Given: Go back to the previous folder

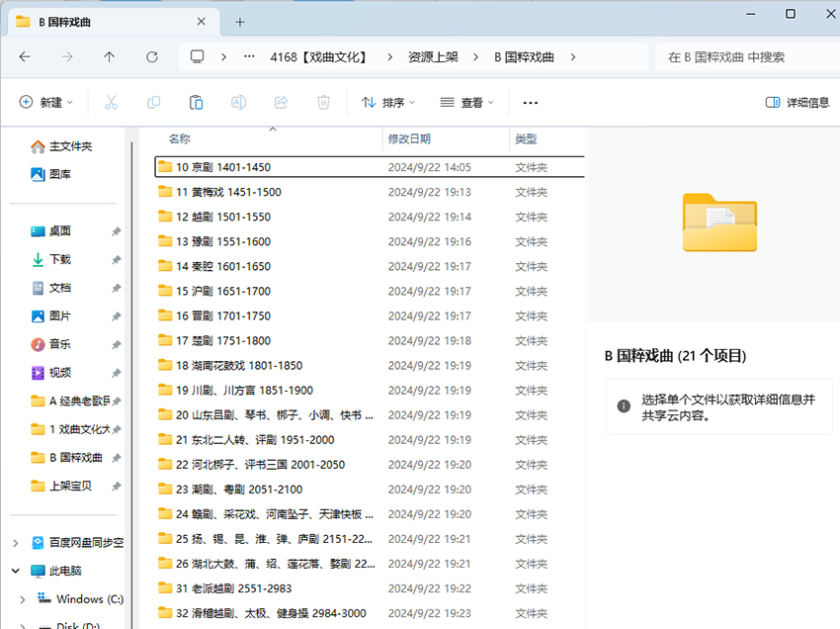Looking at the screenshot, I should [25, 56].
